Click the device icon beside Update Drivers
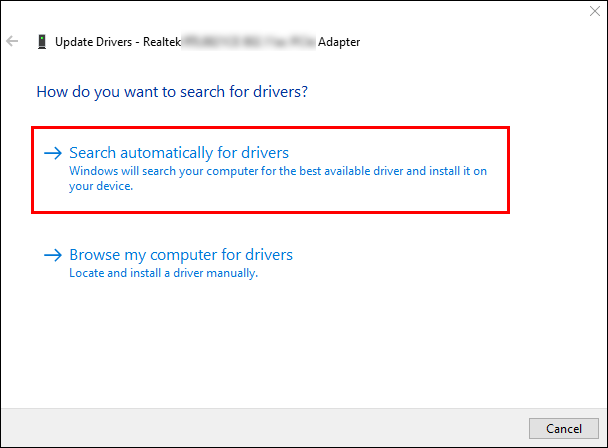Image resolution: width=608 pixels, height=448 pixels. (x=41, y=42)
